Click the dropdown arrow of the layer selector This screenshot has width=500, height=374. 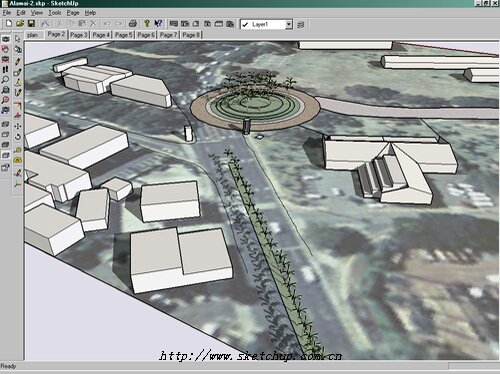tap(289, 24)
